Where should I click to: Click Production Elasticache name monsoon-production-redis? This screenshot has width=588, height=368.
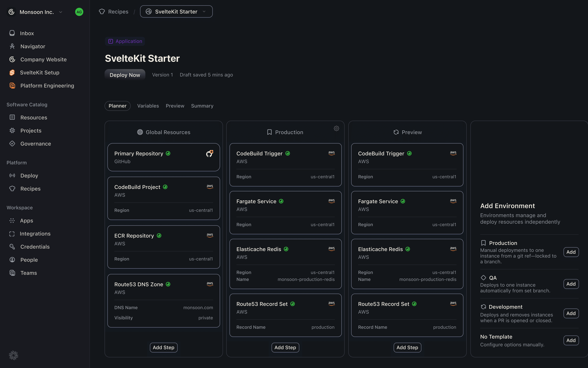click(x=306, y=279)
